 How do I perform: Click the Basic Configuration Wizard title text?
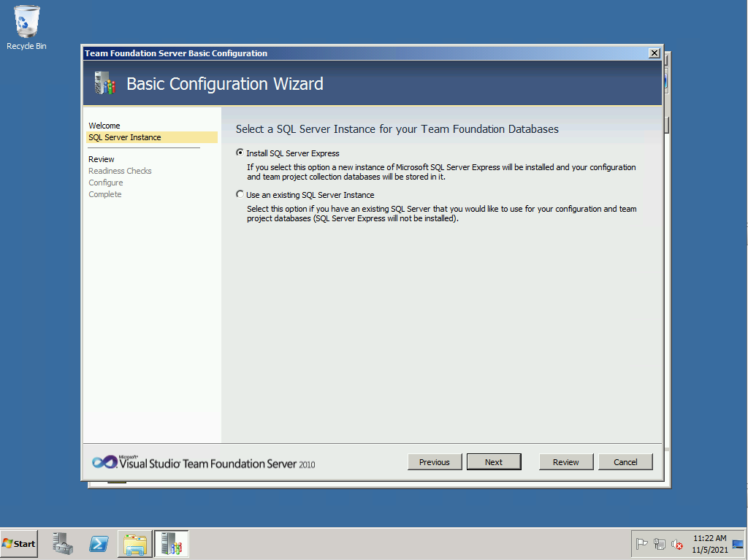click(225, 84)
